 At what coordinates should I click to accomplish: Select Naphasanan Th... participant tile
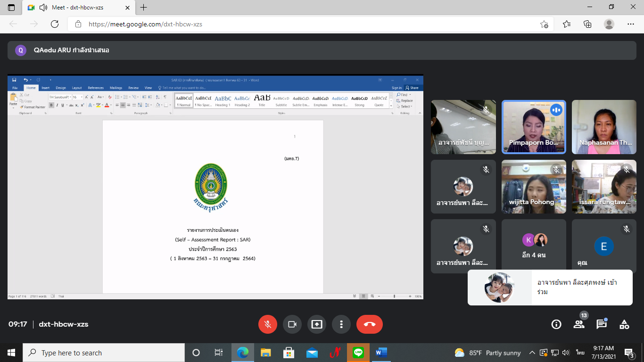click(x=604, y=127)
